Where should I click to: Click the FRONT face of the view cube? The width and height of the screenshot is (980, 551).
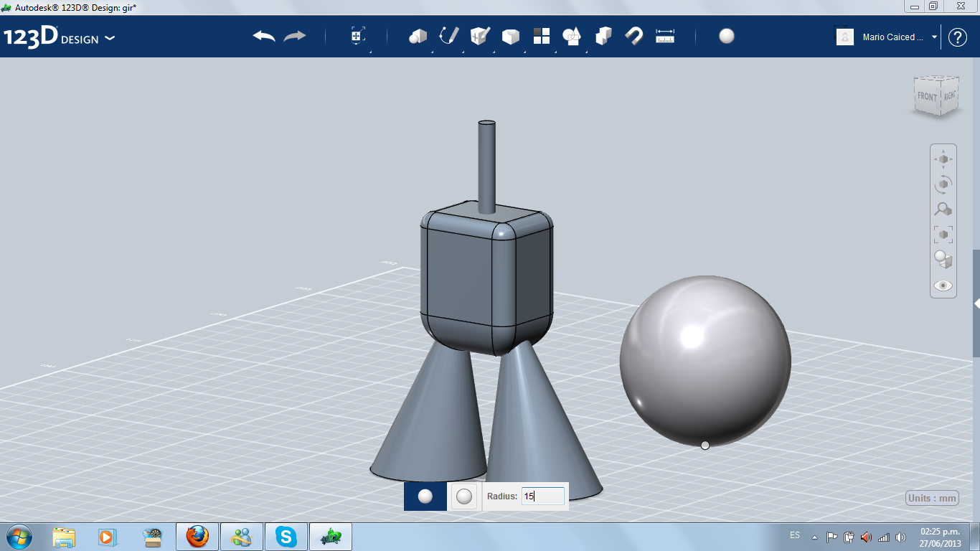[927, 96]
